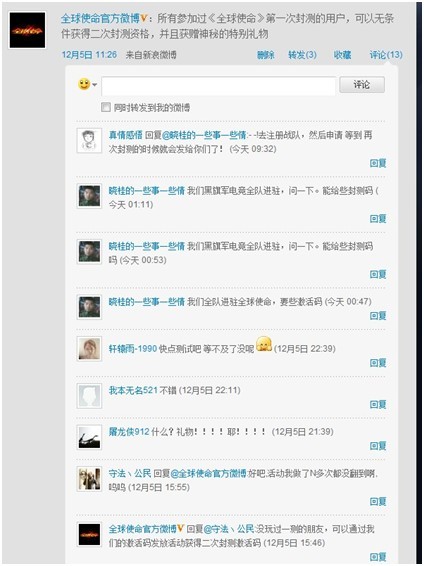Open the post author's flame logo avatar

27,30
